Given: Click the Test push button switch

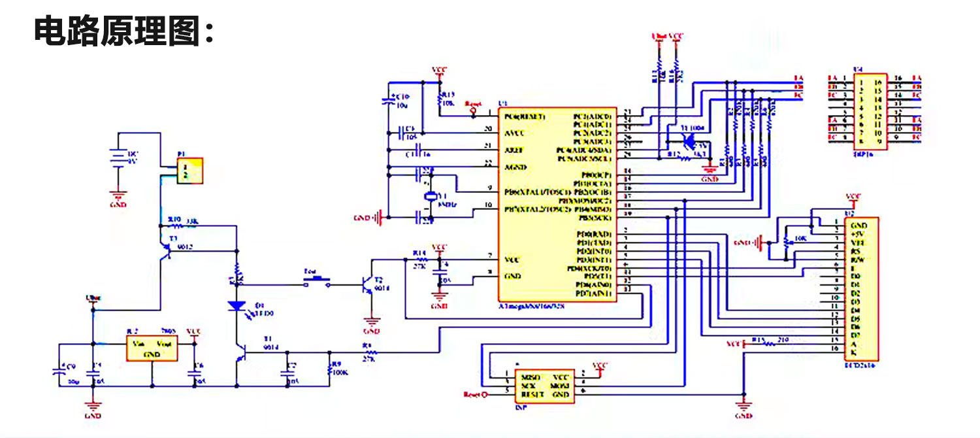Looking at the screenshot, I should click(x=318, y=282).
